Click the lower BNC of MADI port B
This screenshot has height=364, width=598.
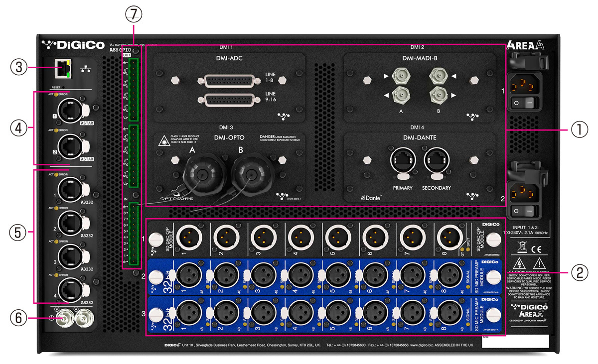439,95
